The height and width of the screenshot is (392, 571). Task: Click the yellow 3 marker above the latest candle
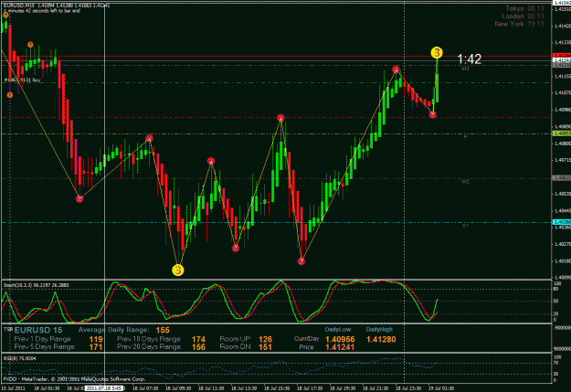(x=437, y=53)
